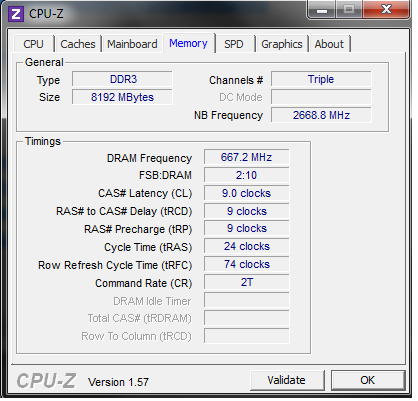The image size is (418, 401).
Task: Click the Triple Channels # field
Action: pyautogui.click(x=321, y=79)
